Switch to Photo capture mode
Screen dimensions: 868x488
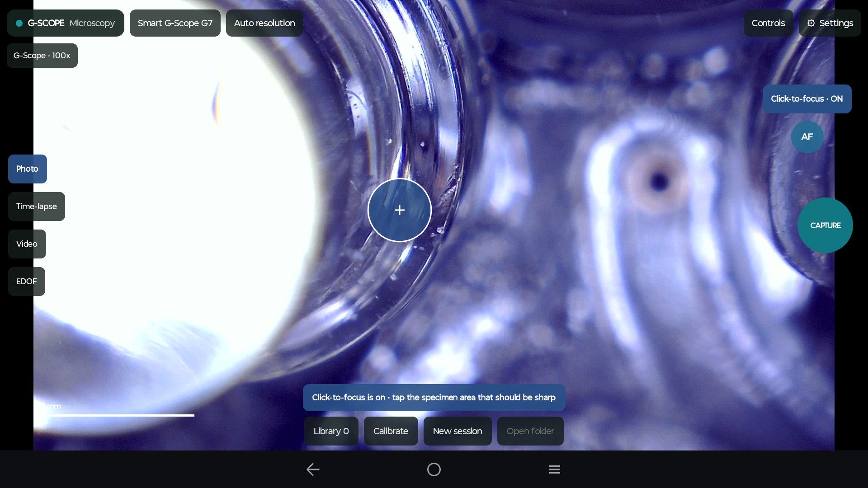coord(28,169)
